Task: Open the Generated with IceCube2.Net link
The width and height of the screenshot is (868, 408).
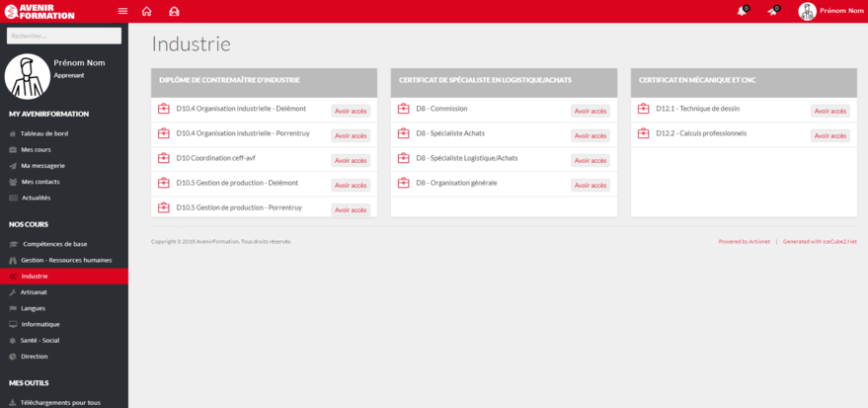Action: [x=820, y=242]
